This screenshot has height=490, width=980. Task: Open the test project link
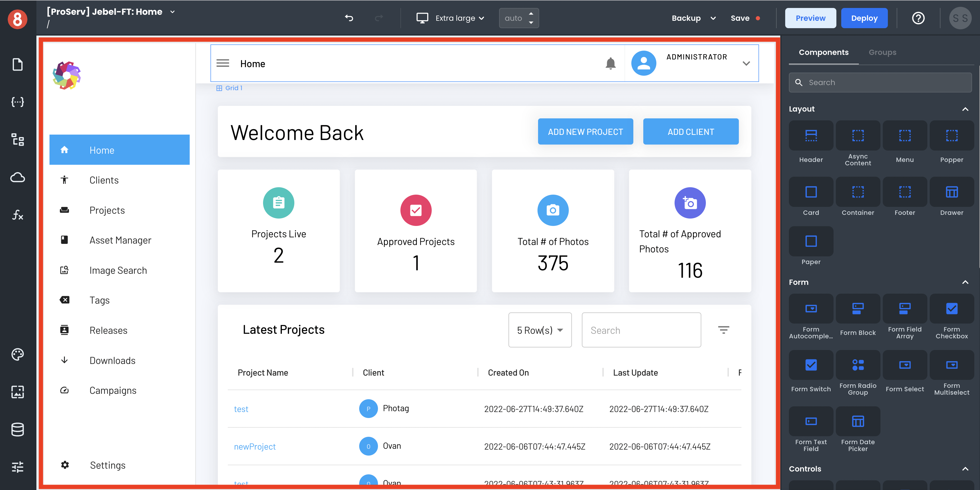[241, 409]
